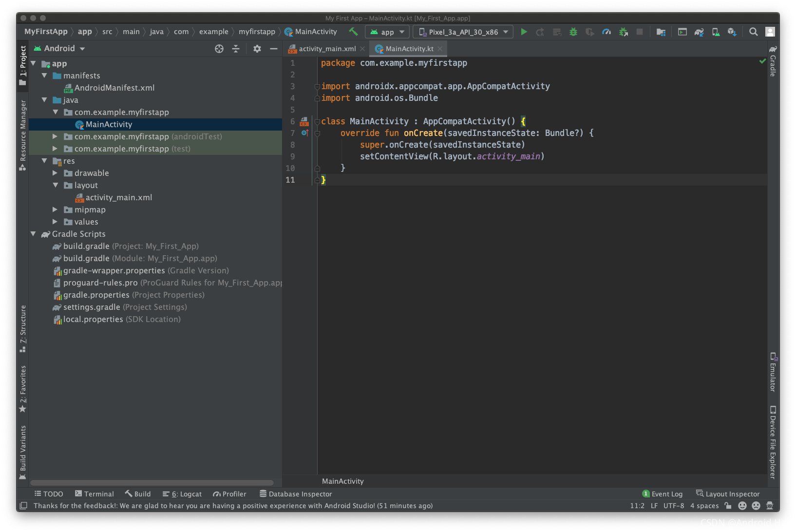Viewport: 796px width, 532px height.
Task: Click the Select Opened File target icon
Action: click(219, 49)
